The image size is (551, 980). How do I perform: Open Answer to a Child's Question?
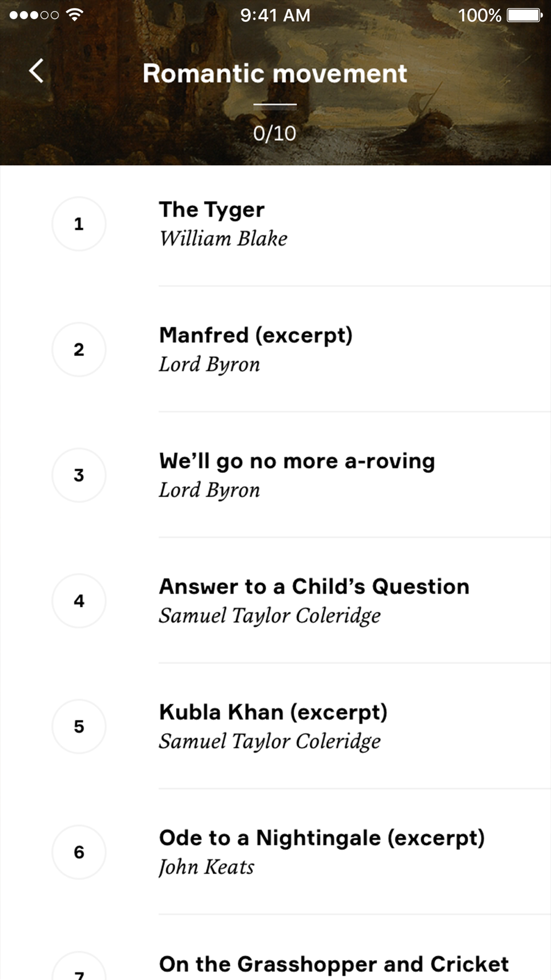tap(275, 601)
